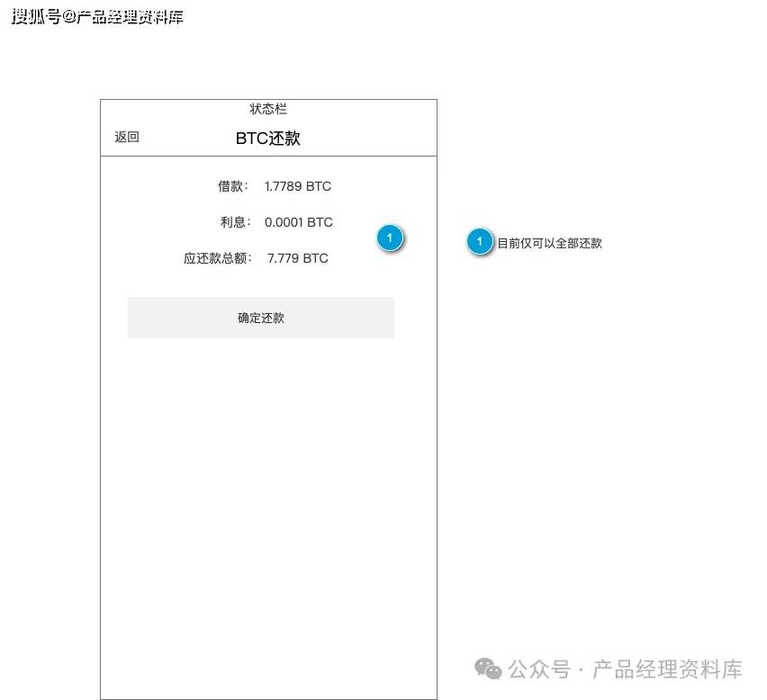Open the annotation note 目前仅可以全部还款
The image size is (767, 700).
(551, 243)
